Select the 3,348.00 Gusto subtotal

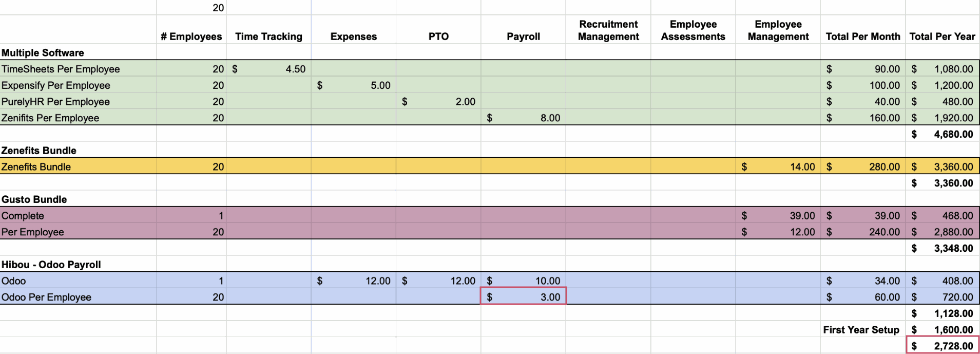942,248
